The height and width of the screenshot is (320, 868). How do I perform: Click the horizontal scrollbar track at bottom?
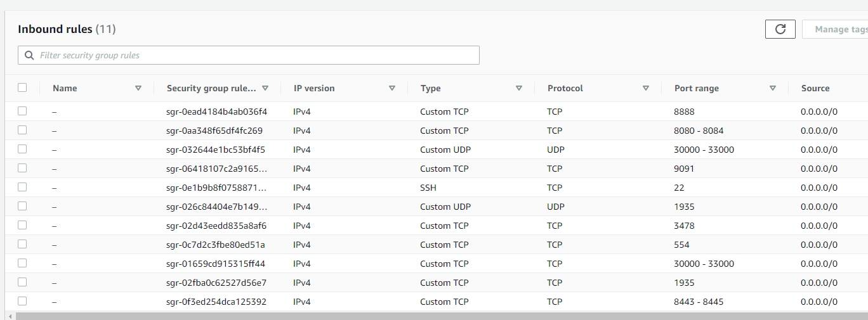[x=442, y=316]
